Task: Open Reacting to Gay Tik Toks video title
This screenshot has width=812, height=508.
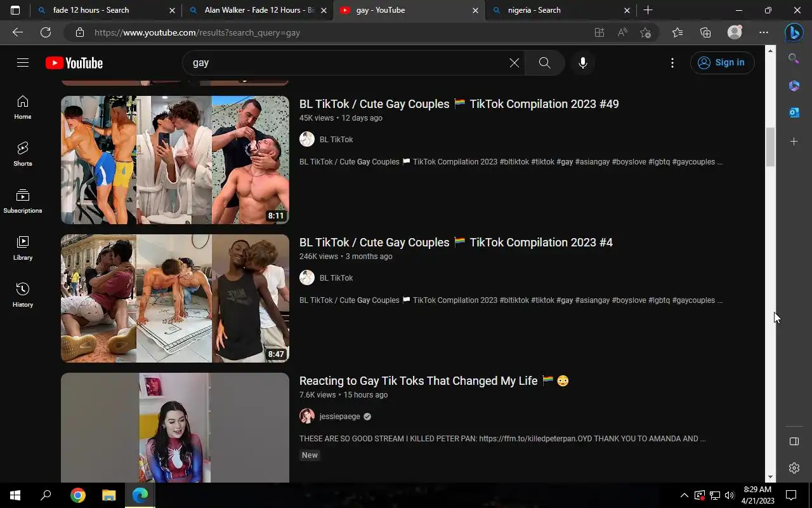Action: pos(434,381)
